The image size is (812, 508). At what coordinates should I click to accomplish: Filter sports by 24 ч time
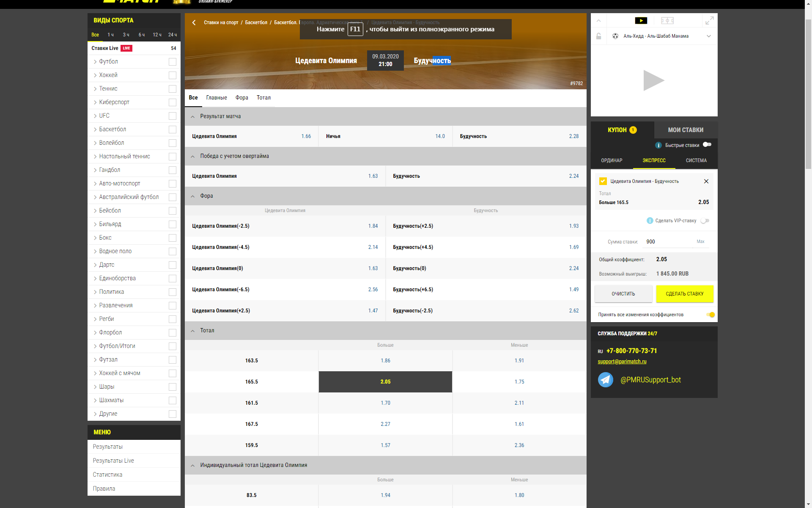click(x=173, y=35)
